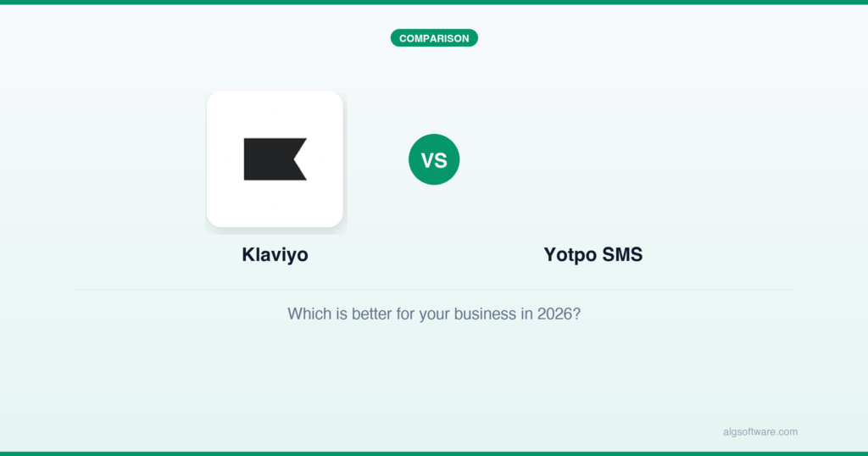Click the horizontal divider line under the names

(x=434, y=290)
